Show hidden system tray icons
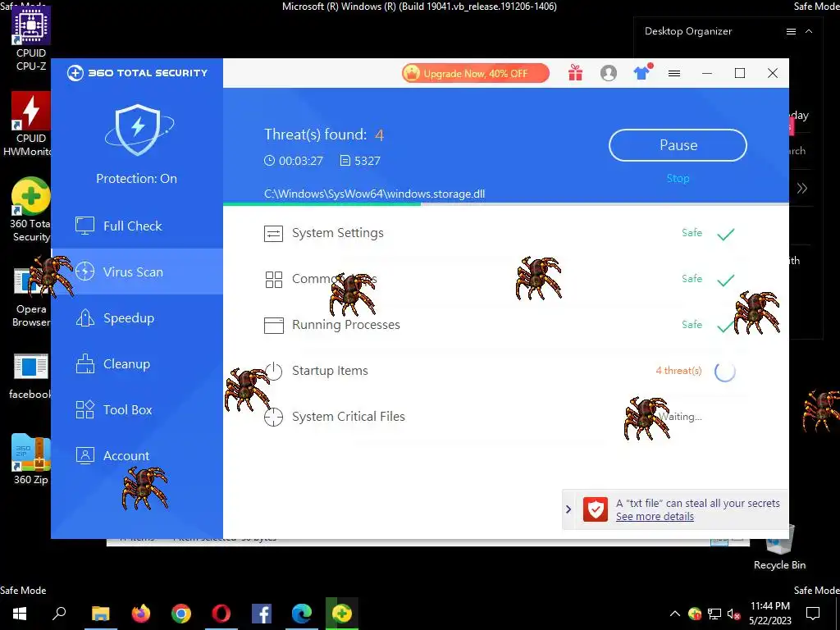840x630 pixels. point(675,614)
